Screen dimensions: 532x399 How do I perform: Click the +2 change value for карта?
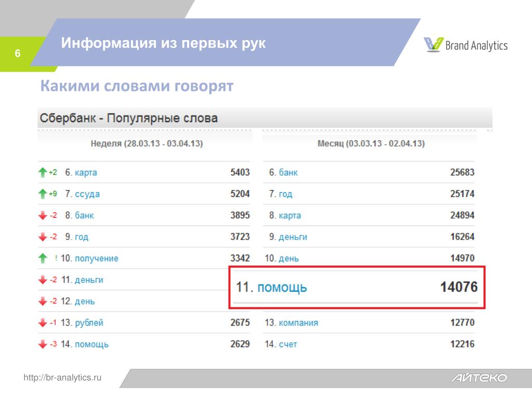pyautogui.click(x=53, y=172)
